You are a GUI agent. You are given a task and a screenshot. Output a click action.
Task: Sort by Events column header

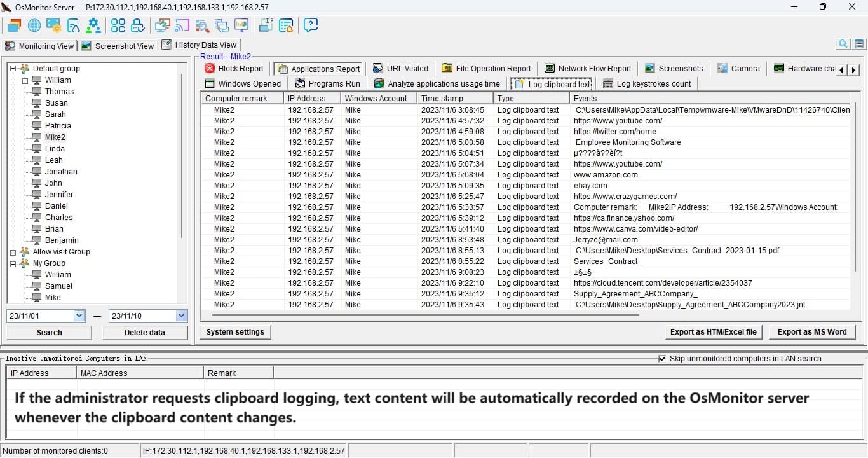click(710, 98)
